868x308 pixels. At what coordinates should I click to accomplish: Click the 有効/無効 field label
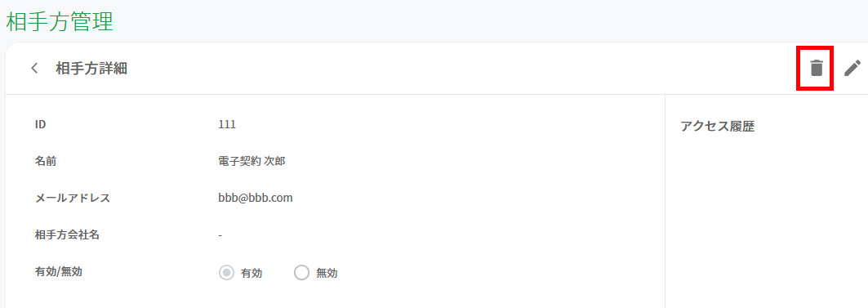(x=58, y=271)
